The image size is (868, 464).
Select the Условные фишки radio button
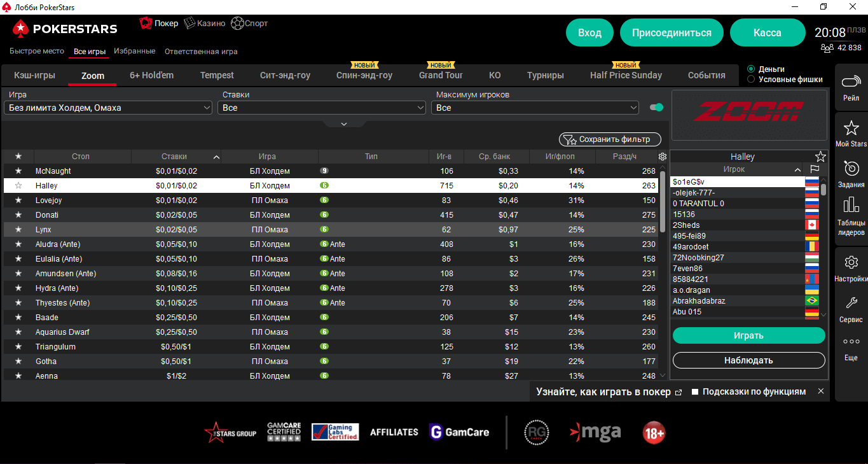751,80
